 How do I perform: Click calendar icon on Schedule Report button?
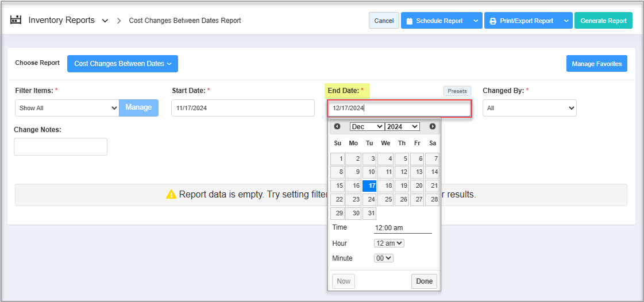pyautogui.click(x=410, y=21)
